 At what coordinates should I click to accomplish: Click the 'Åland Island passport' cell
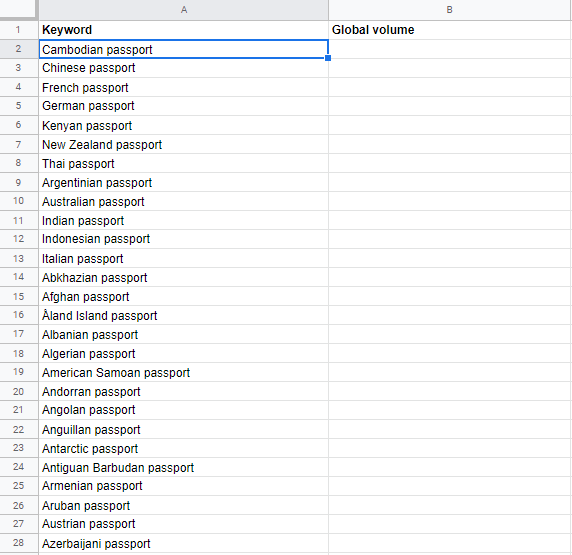click(183, 315)
